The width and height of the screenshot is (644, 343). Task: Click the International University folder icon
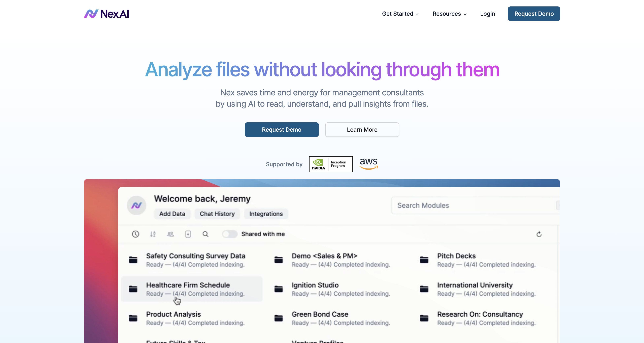(424, 289)
